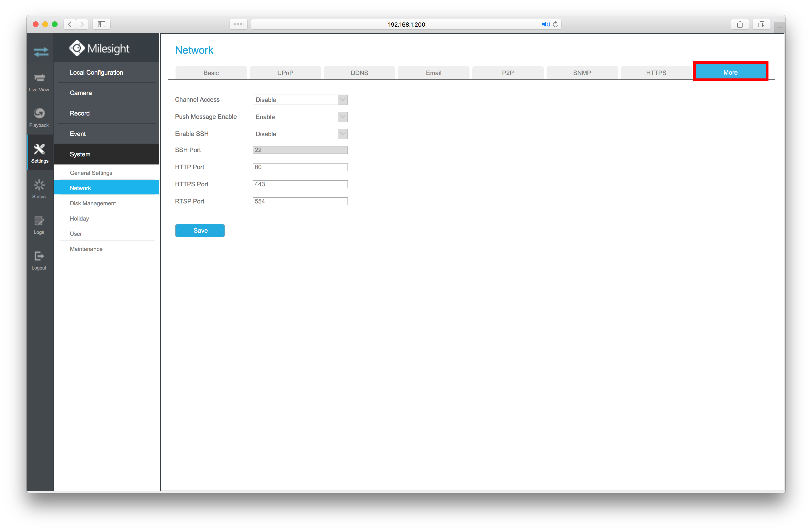Image resolution: width=812 pixels, height=531 pixels.
Task: Reload page with browser refresh icon
Action: point(555,24)
